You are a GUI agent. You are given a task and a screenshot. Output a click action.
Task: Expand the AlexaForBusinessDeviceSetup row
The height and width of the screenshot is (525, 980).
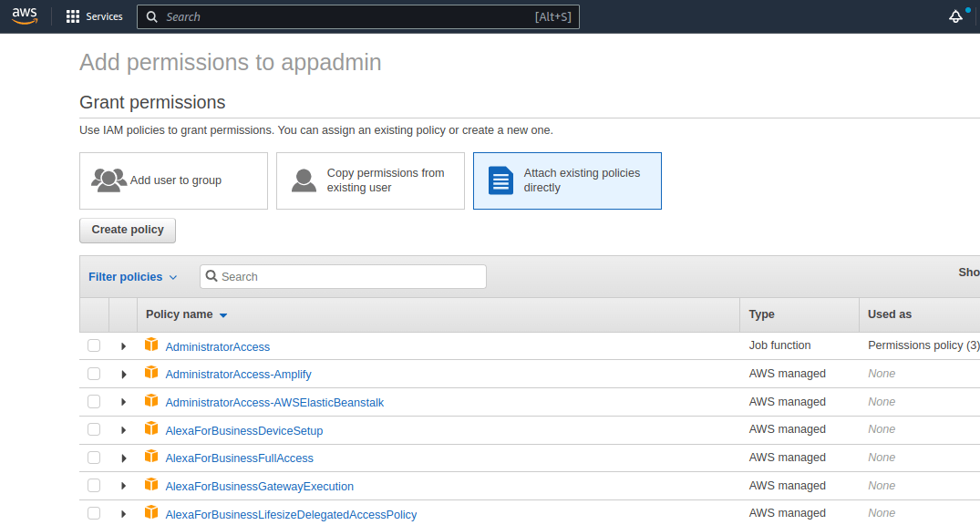123,430
